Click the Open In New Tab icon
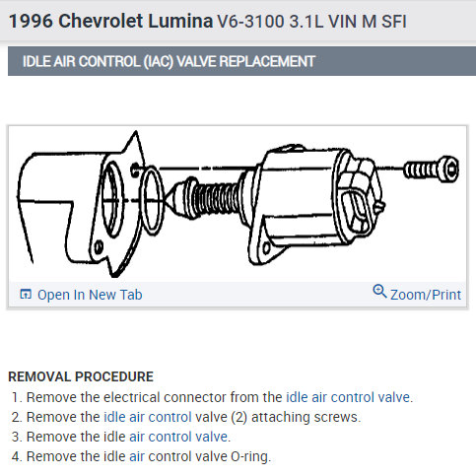Image resolution: width=476 pixels, height=476 pixels. (26, 294)
